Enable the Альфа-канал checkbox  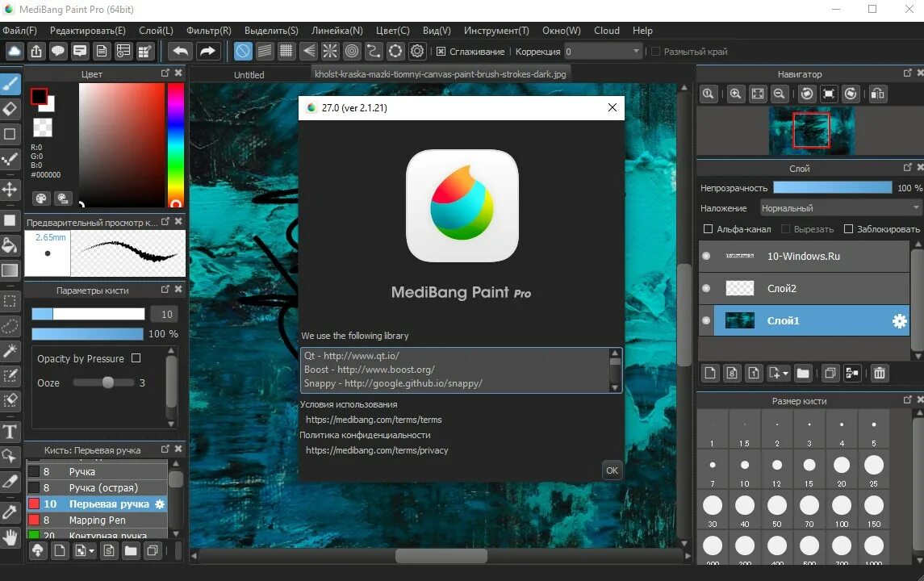click(709, 228)
